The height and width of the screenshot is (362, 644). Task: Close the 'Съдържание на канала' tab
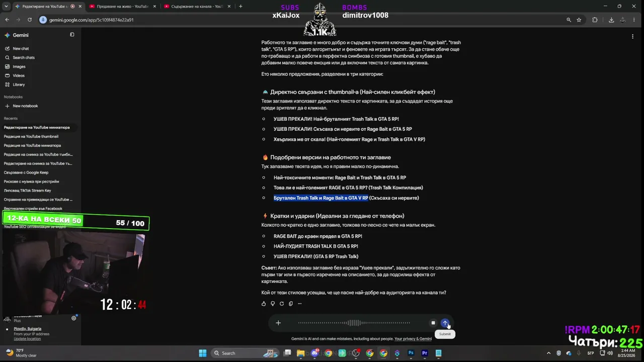pos(229,7)
